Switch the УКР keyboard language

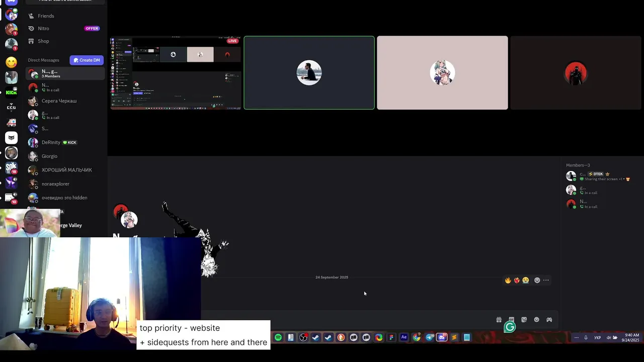[x=598, y=338]
